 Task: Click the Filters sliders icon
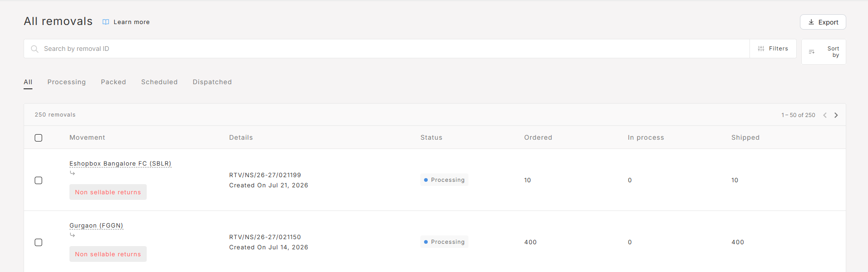click(x=761, y=49)
